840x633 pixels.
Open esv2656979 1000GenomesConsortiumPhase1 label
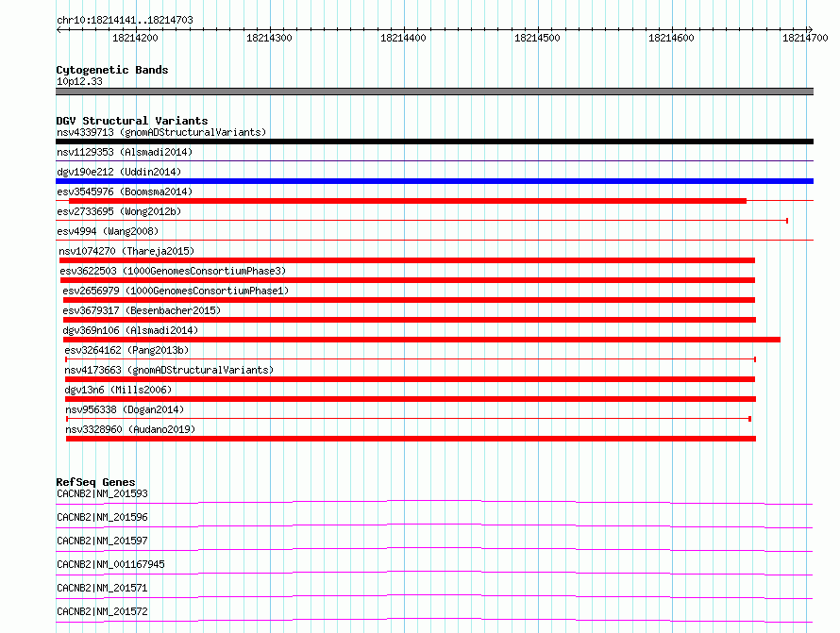(x=176, y=291)
